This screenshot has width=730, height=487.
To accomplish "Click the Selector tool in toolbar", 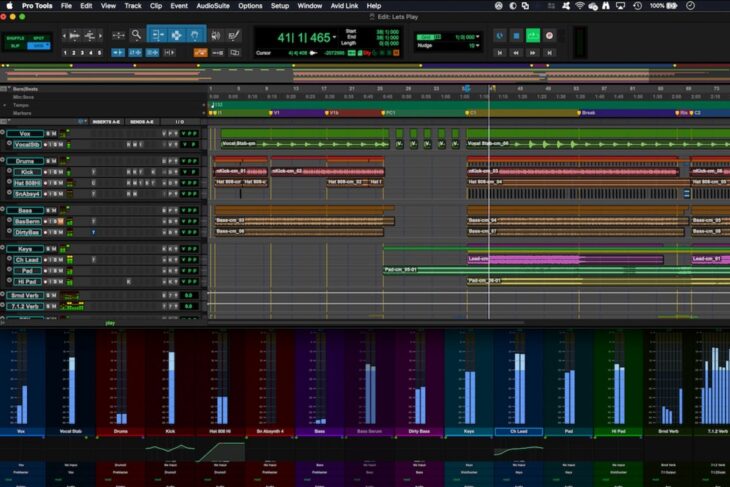I will pyautogui.click(x=176, y=35).
